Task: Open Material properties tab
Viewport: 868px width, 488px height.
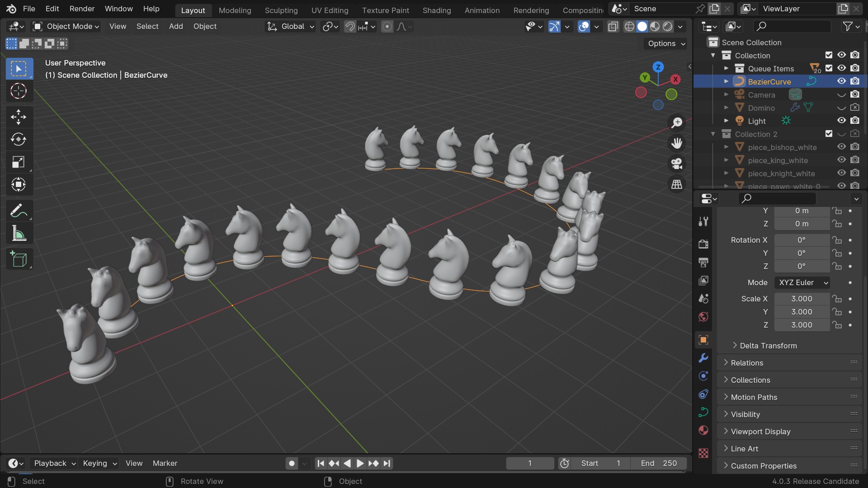Action: pyautogui.click(x=703, y=430)
